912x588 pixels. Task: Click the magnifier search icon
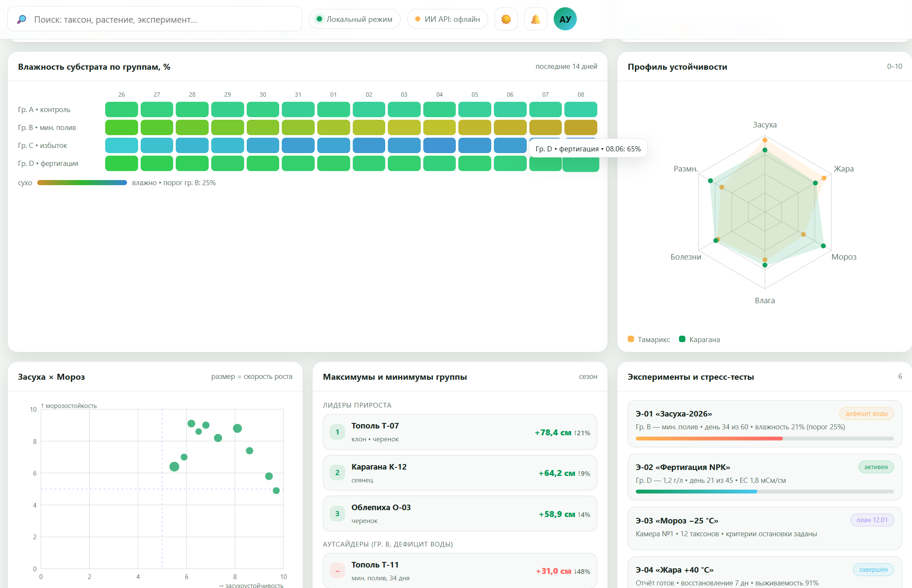(x=22, y=19)
